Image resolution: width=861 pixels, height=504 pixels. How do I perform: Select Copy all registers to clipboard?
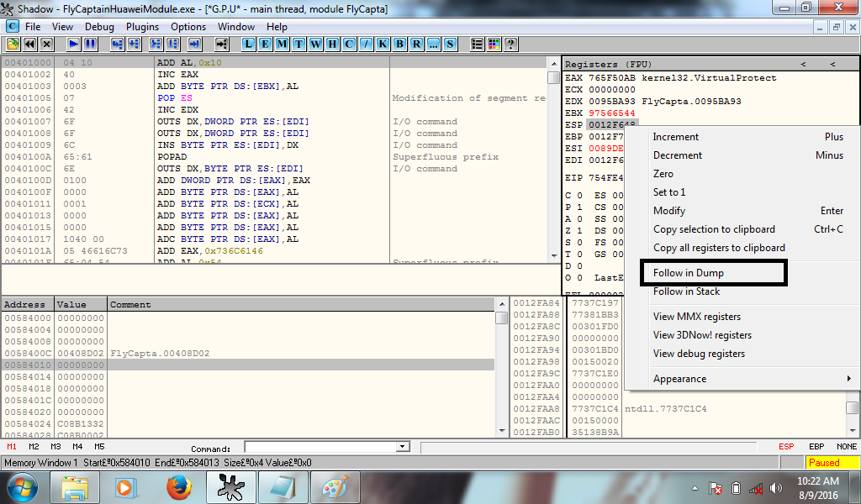point(742,248)
